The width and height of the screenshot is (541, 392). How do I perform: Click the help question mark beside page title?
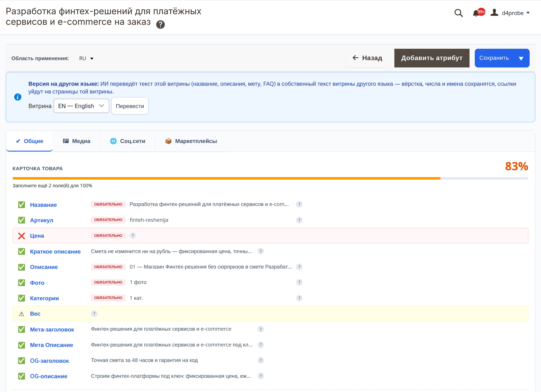160,24
